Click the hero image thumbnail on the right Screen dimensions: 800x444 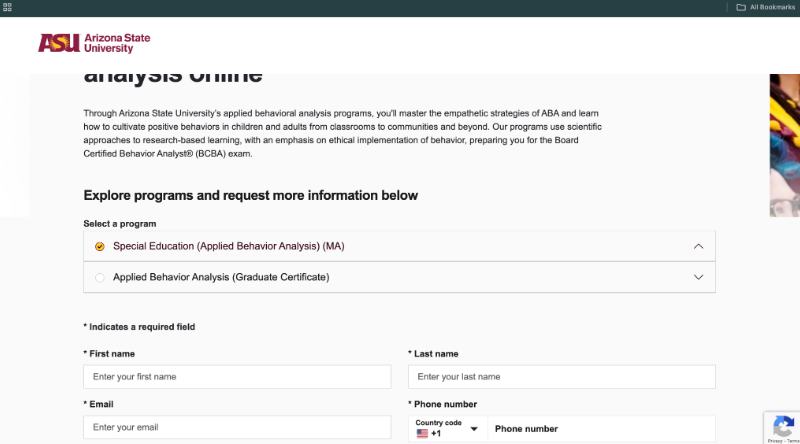point(785,145)
